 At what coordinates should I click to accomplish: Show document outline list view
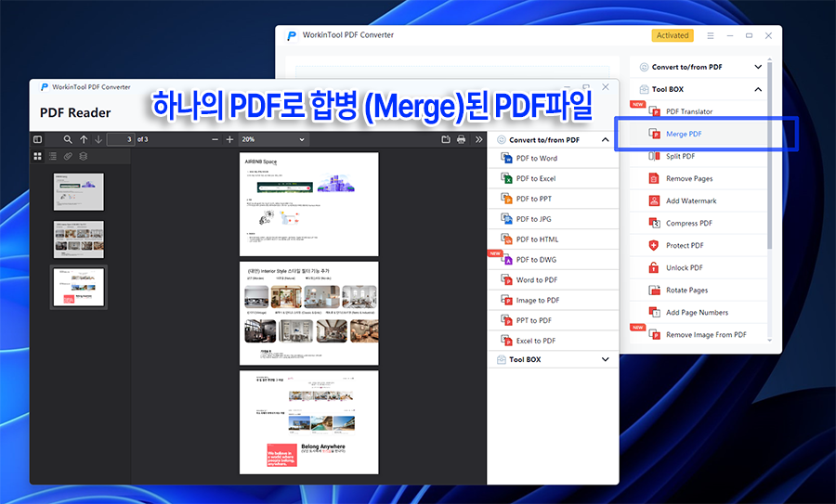(53, 156)
